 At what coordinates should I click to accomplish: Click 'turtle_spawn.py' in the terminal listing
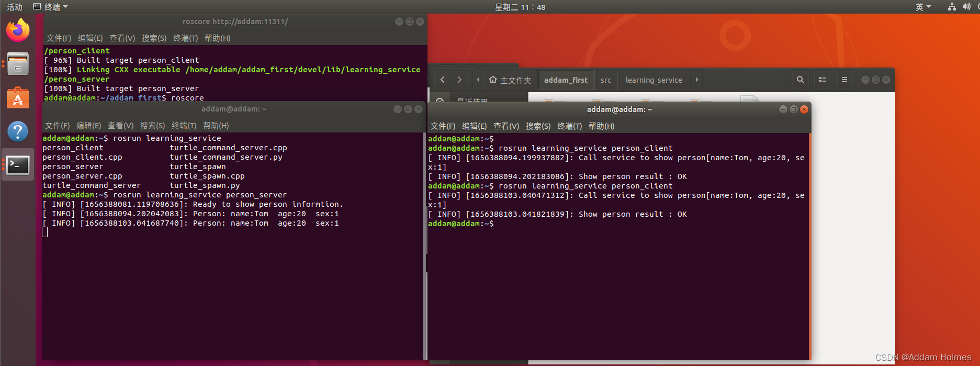pos(205,185)
